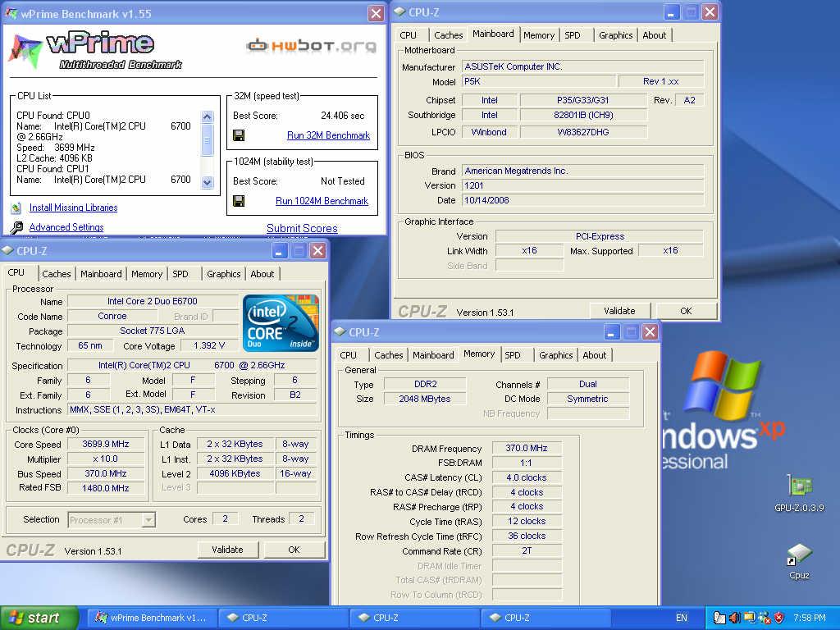Click the motherboard model field P5K

[x=538, y=81]
